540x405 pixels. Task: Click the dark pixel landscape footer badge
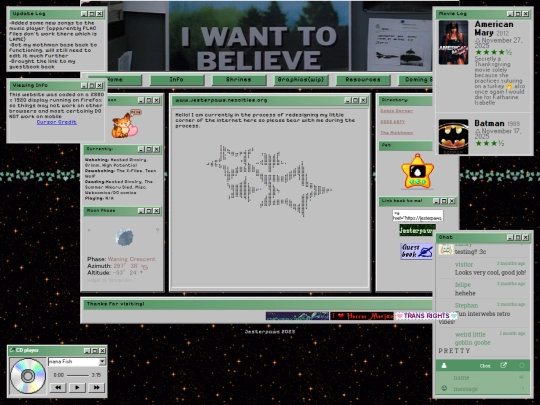click(x=297, y=316)
